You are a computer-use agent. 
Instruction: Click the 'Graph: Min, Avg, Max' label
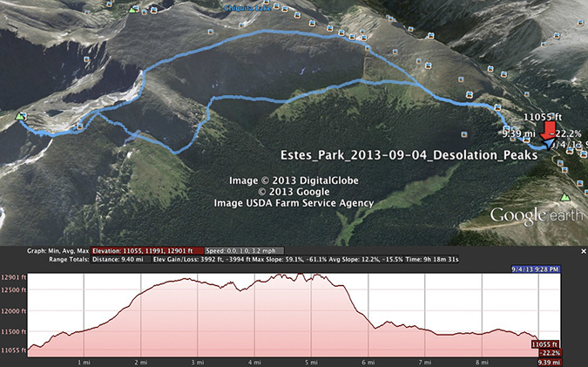pos(58,251)
